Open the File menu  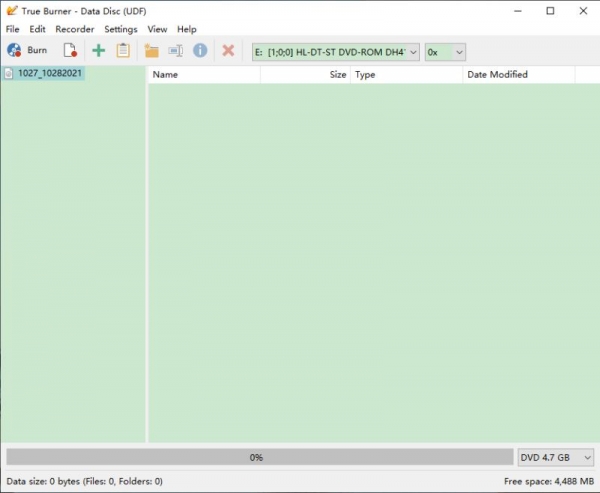tap(13, 29)
